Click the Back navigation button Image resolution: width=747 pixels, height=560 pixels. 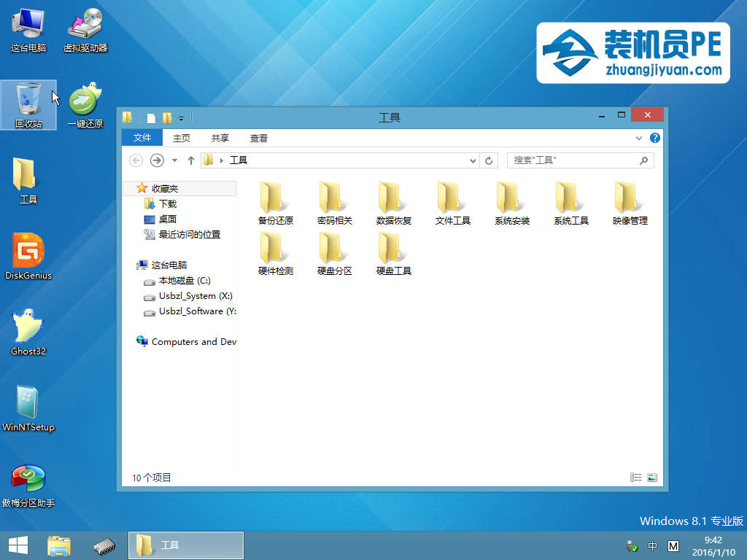point(136,160)
